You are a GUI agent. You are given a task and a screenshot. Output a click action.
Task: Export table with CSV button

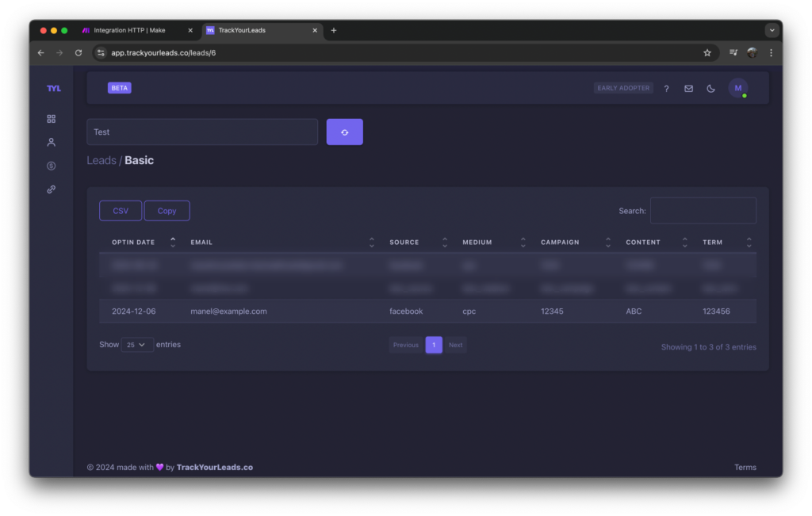121,211
